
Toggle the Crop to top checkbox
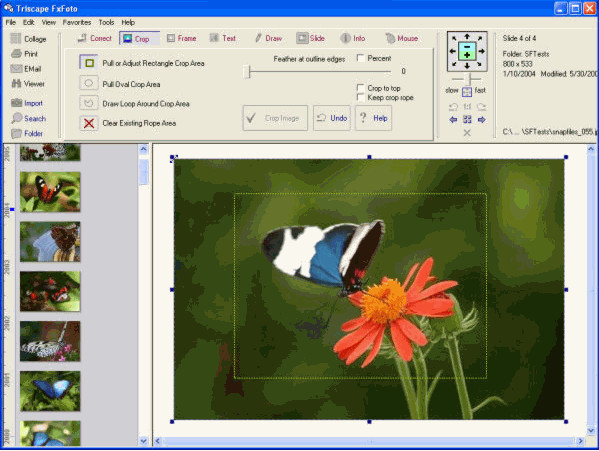point(360,88)
